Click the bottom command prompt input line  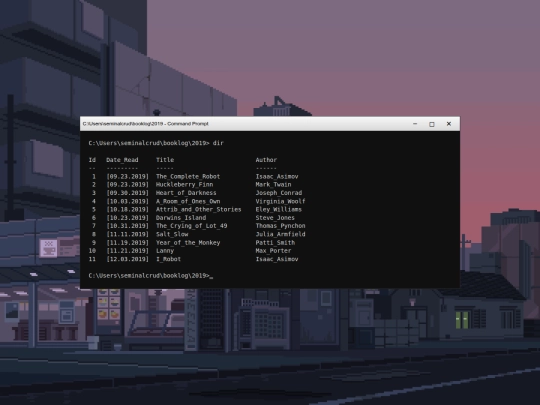(x=151, y=276)
